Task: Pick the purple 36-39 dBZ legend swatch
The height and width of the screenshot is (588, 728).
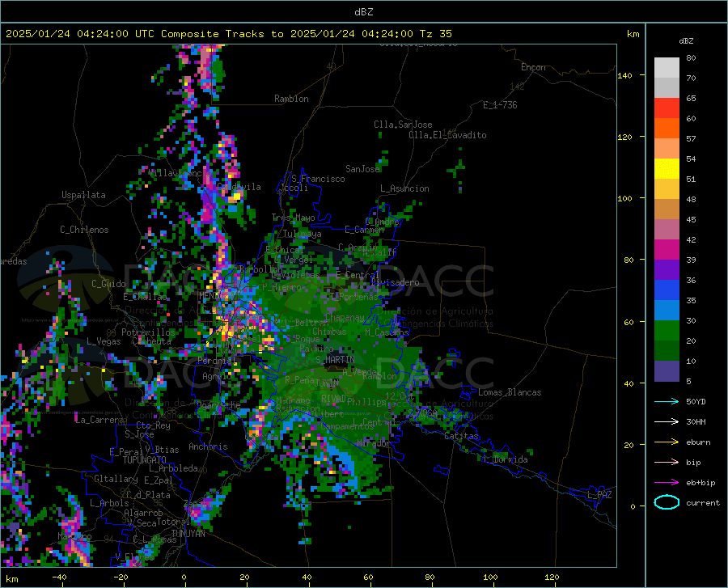Action: click(x=667, y=269)
